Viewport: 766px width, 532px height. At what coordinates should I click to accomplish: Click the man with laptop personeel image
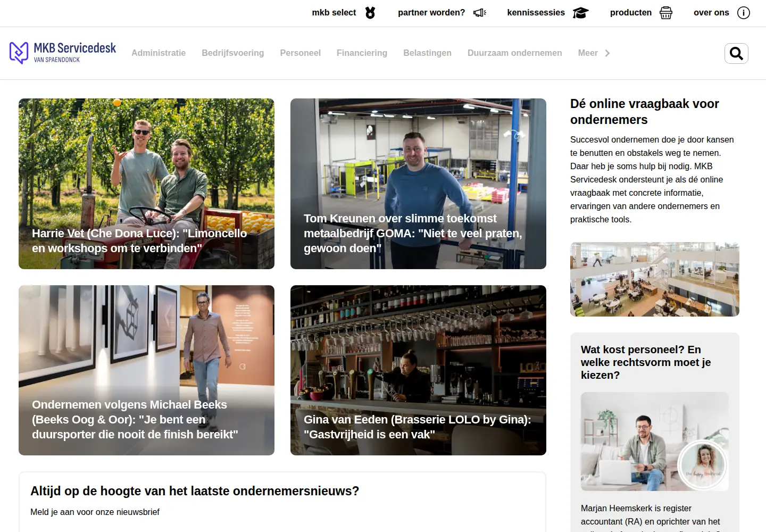[655, 442]
